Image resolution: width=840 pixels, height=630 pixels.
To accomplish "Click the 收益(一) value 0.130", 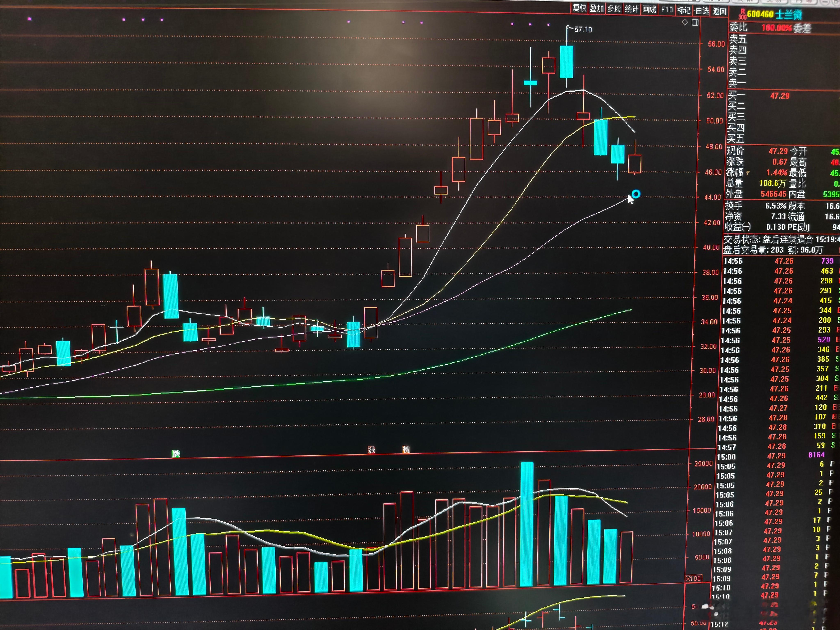I will 776,227.
